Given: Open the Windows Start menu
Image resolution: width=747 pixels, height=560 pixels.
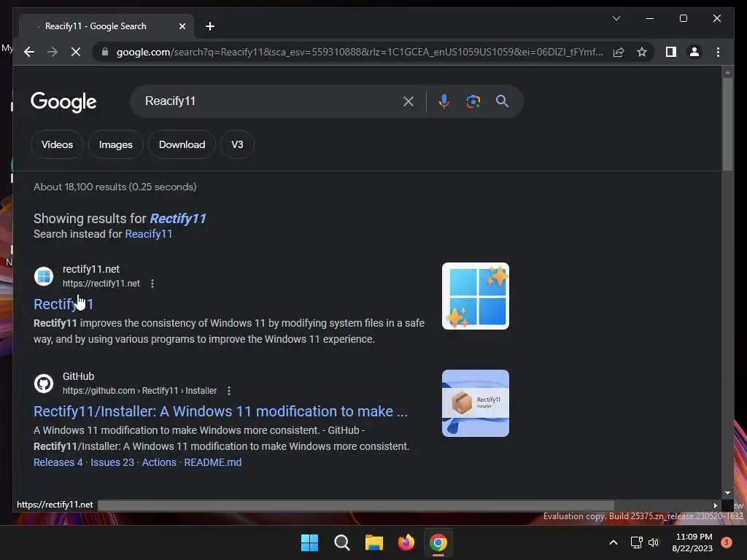Looking at the screenshot, I should (309, 542).
